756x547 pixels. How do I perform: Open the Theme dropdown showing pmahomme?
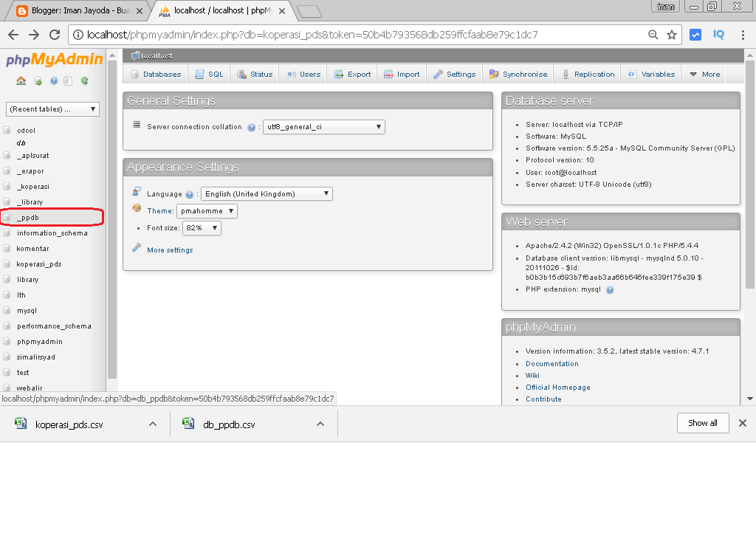point(205,210)
